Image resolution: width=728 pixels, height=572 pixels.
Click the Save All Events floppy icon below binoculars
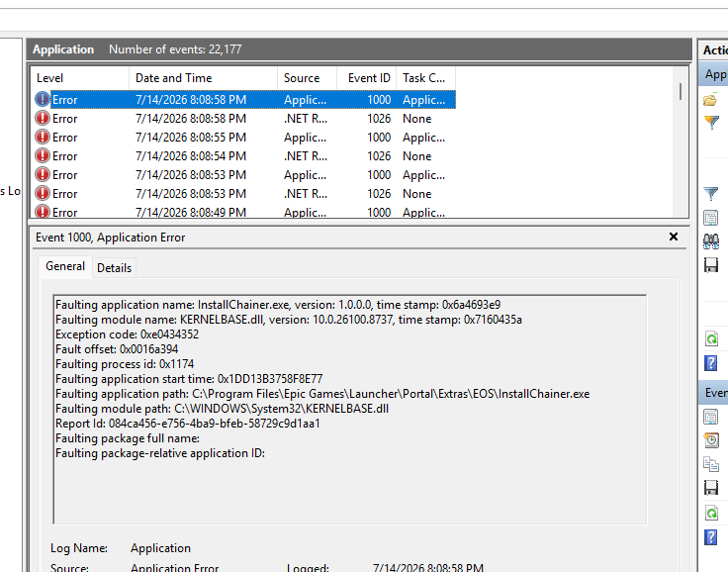(x=711, y=265)
